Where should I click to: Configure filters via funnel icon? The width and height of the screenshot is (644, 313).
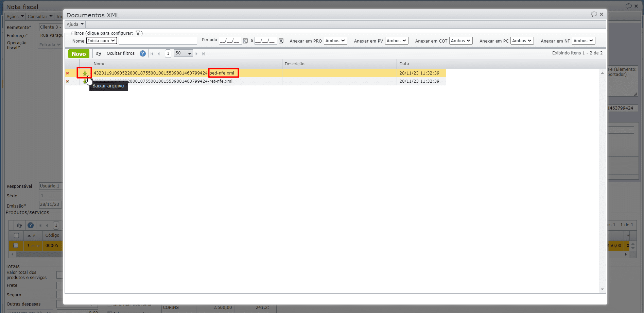point(138,33)
